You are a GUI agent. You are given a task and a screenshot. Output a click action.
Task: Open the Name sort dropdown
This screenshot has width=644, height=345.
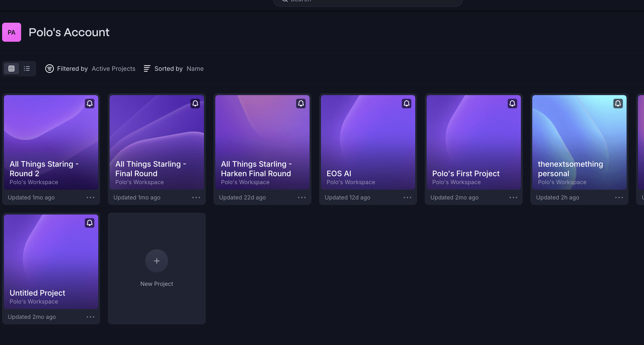coord(195,69)
